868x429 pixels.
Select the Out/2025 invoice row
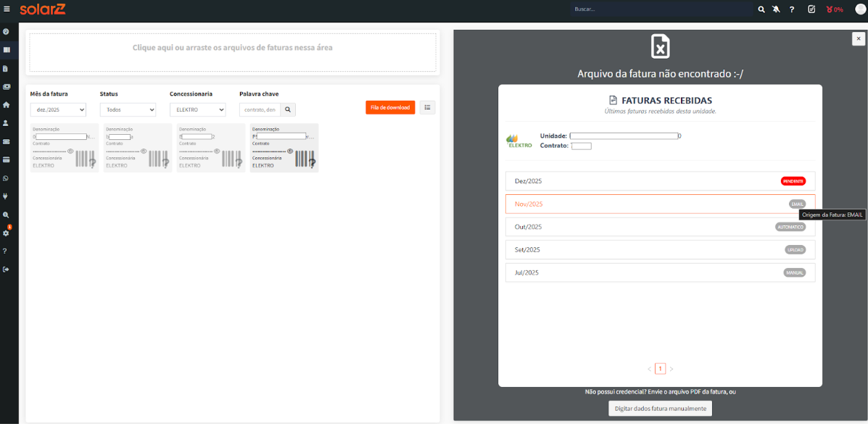click(660, 227)
